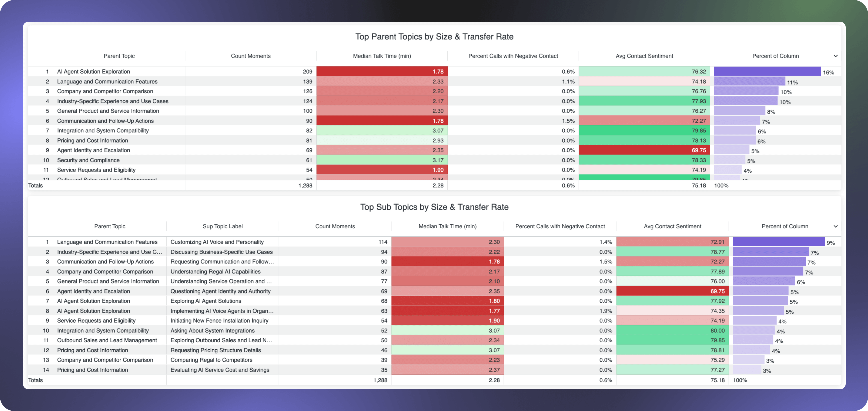Sort by Count Moments in Parent Topics table
The height and width of the screenshot is (411, 868).
(250, 56)
